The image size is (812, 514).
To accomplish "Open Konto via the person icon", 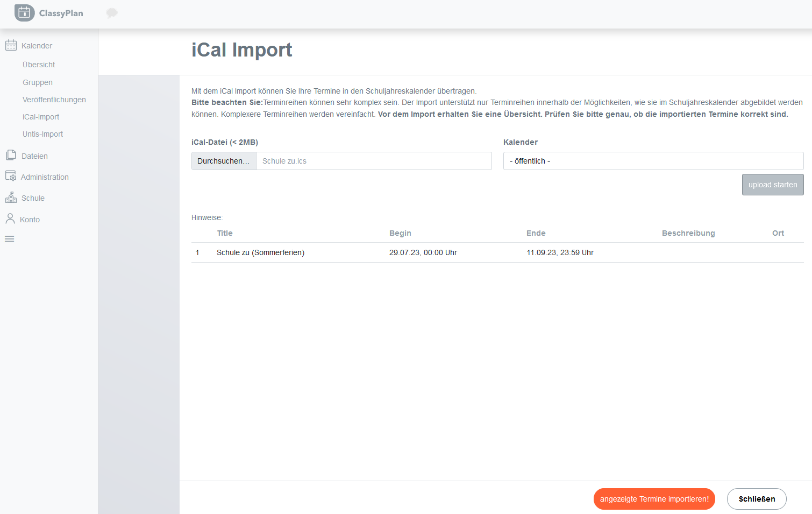I will (10, 219).
